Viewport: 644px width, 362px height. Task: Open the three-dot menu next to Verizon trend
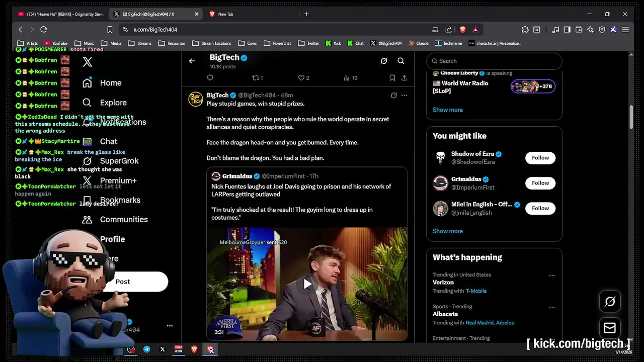click(552, 276)
